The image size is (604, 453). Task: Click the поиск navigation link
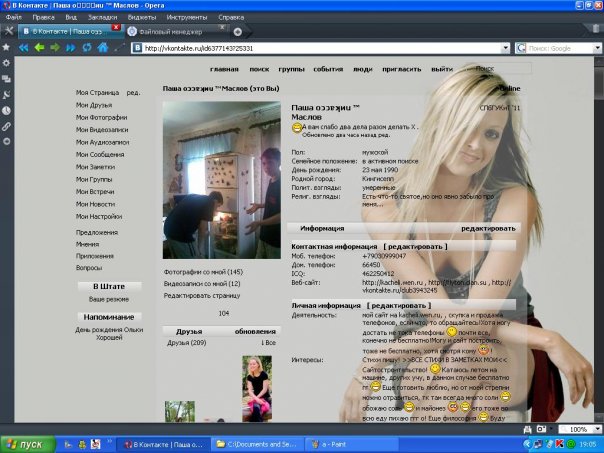point(259,69)
